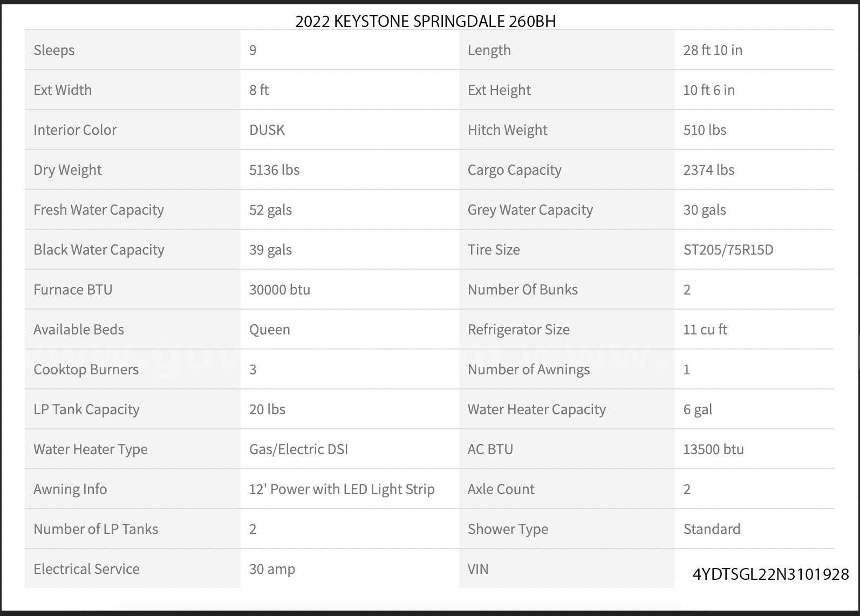The image size is (860, 616).
Task: Select the Refrigerator Size value 11 cu ft
Action: 705,330
